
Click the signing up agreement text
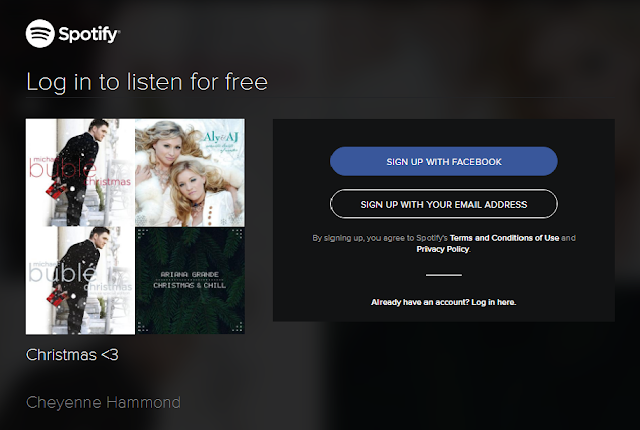[444, 244]
